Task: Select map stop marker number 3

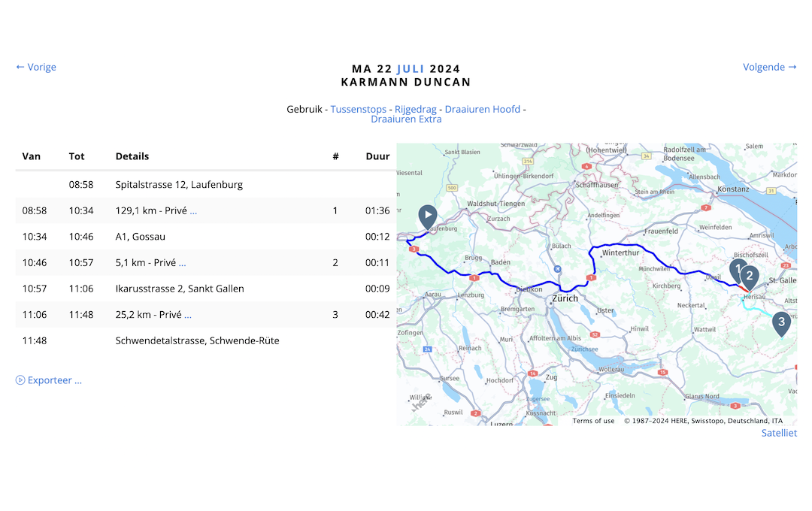Action: point(781,323)
